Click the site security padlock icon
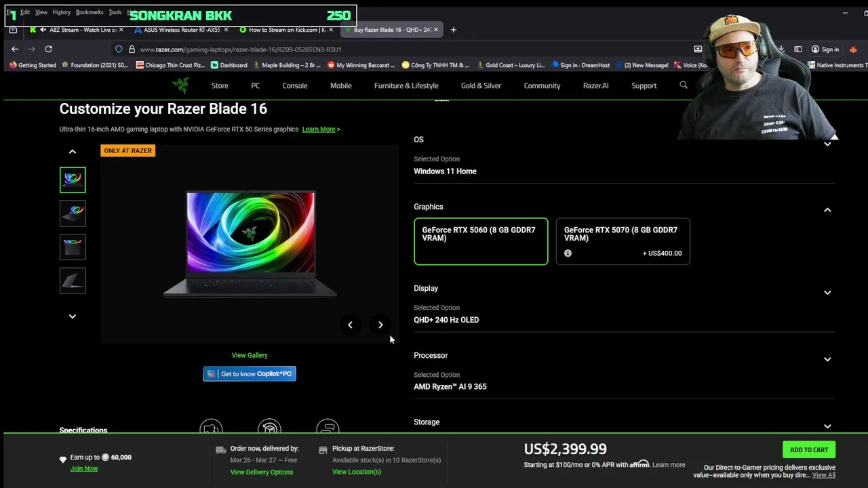This screenshot has width=868, height=488. (132, 49)
